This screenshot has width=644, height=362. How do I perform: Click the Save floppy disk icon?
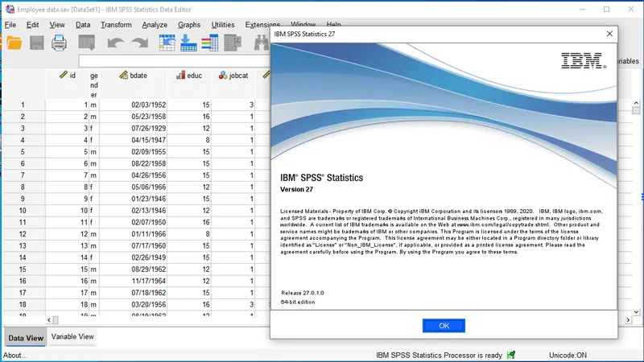click(36, 43)
